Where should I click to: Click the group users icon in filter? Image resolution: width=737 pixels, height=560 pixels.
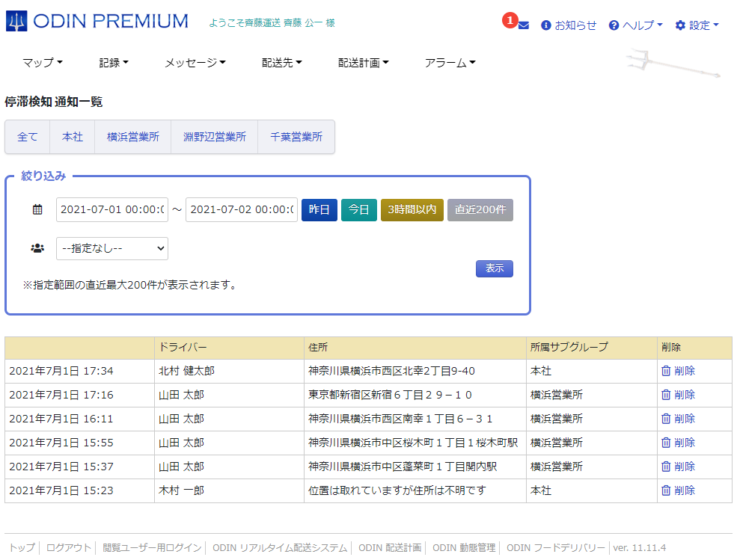click(37, 248)
